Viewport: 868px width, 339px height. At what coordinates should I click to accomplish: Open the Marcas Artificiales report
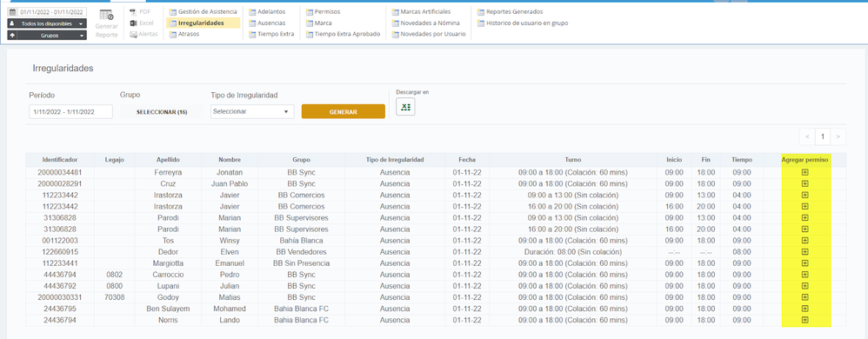(x=421, y=11)
